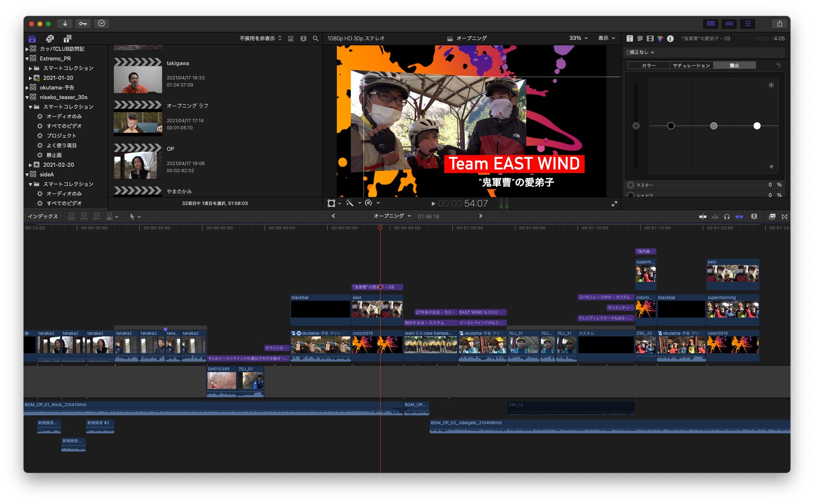Open transitions browser icon

[x=784, y=217]
